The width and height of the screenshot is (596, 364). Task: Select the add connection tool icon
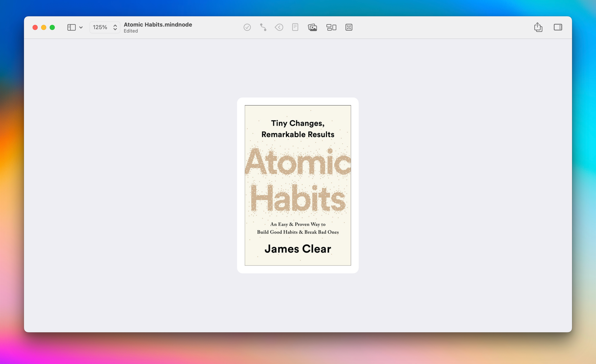[263, 27]
